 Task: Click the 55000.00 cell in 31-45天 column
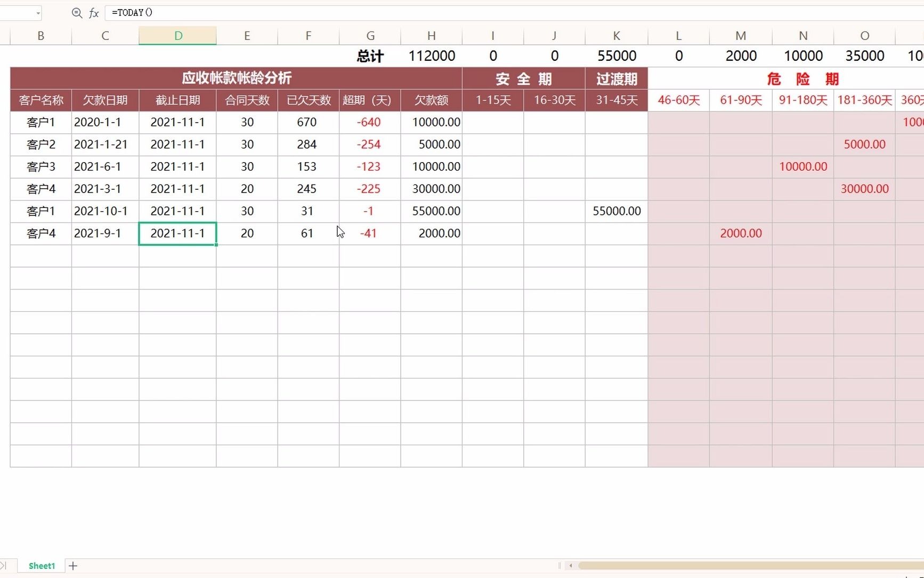(617, 211)
